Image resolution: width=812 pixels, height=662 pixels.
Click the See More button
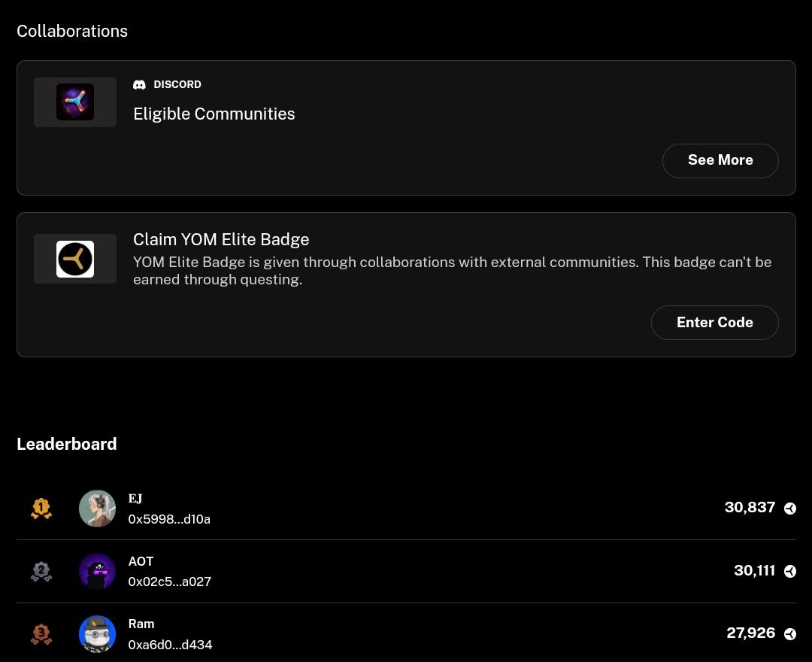point(720,160)
